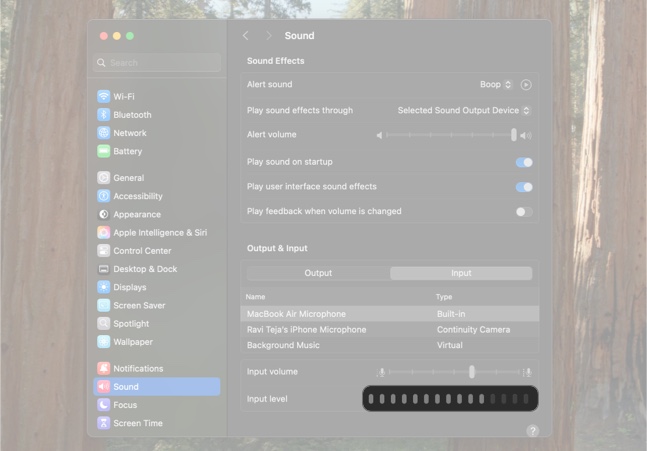The width and height of the screenshot is (647, 451).
Task: Click the low-volume speaker icon by Alert volume
Action: pos(379,135)
